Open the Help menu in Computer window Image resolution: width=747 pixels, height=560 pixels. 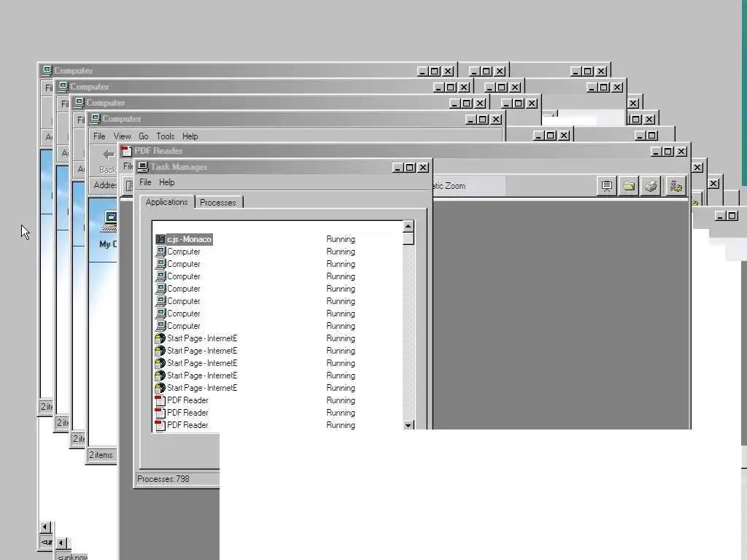click(190, 136)
